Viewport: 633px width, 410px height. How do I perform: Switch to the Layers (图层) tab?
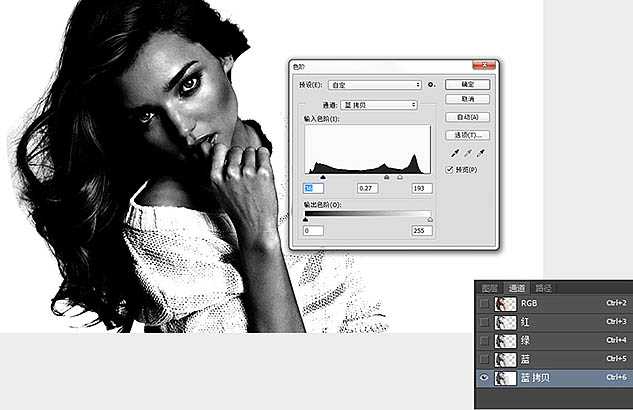point(488,288)
